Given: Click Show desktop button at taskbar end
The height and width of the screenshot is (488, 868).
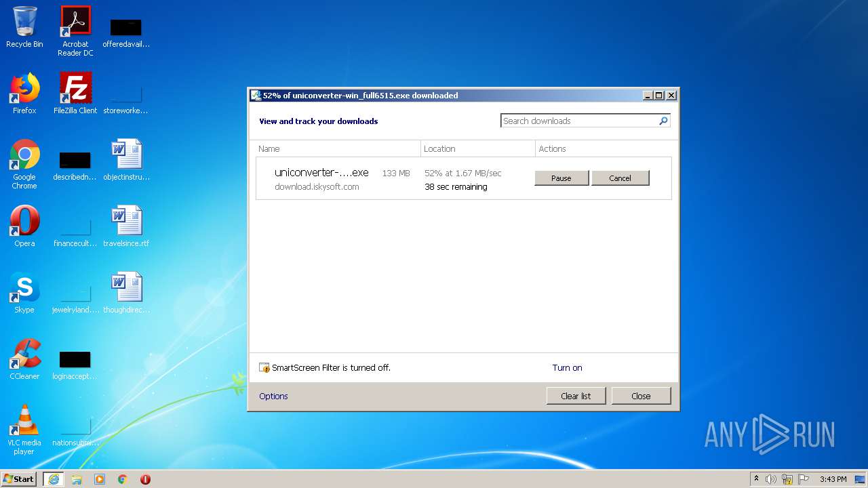Looking at the screenshot, I should coord(860,479).
